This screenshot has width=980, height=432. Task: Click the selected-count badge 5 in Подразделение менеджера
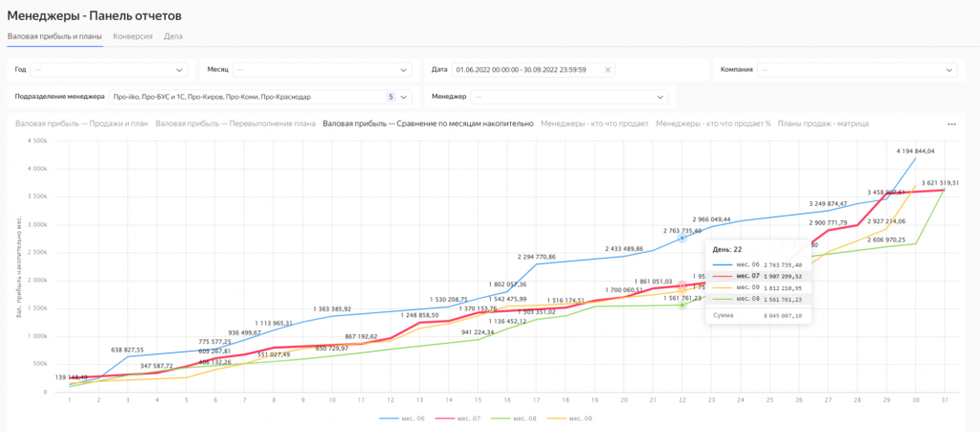tap(390, 97)
